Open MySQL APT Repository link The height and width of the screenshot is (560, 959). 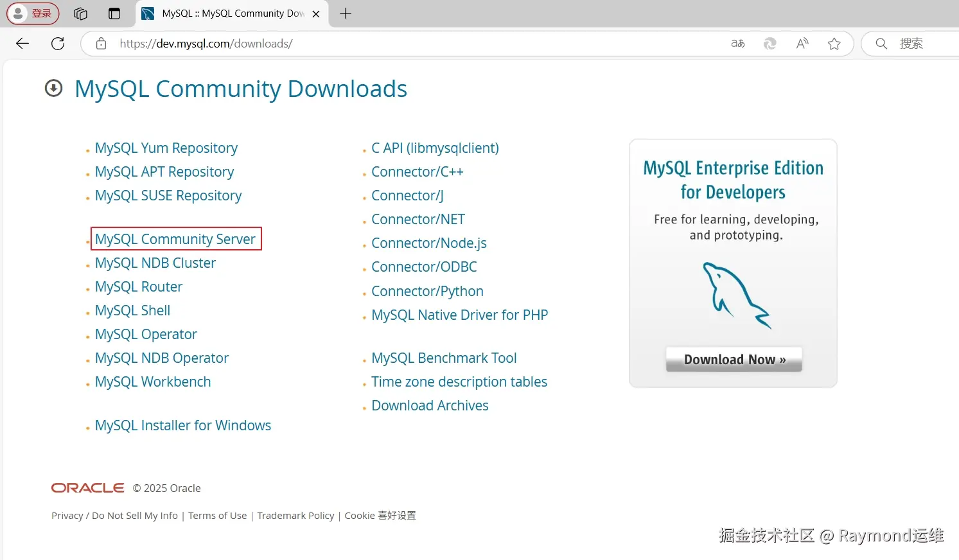[164, 172]
